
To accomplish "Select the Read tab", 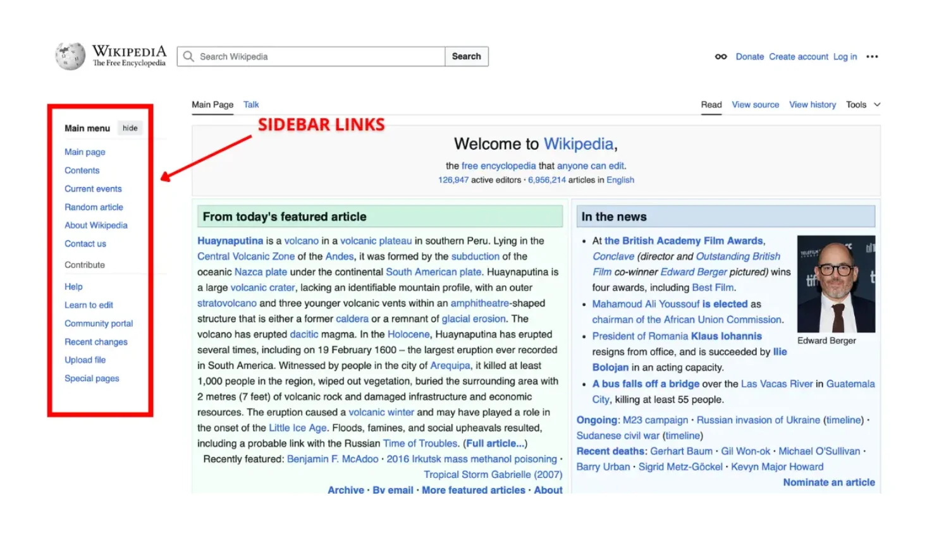I will tap(711, 104).
